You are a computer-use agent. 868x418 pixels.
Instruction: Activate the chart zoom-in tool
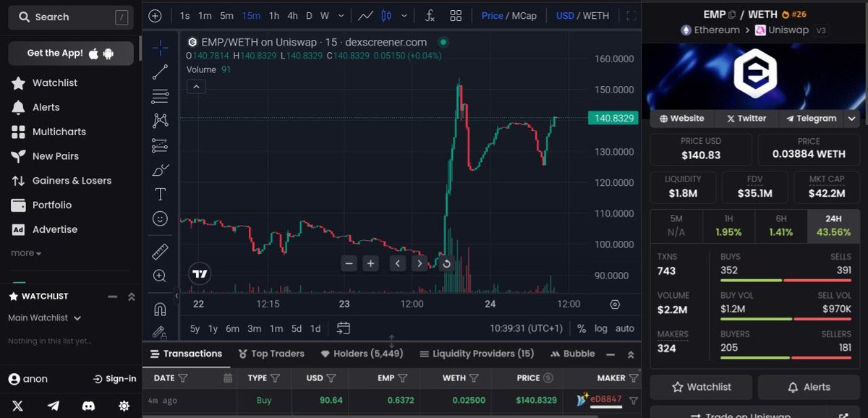point(160,276)
